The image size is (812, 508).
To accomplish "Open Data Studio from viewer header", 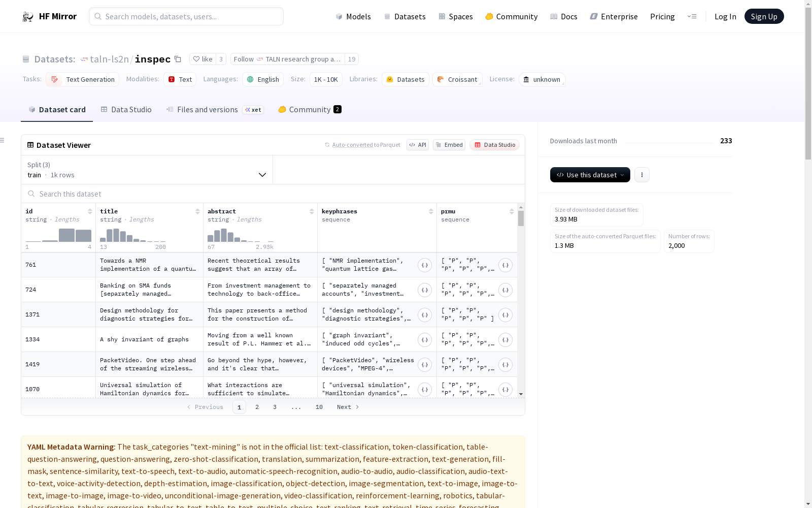I will click(x=495, y=145).
